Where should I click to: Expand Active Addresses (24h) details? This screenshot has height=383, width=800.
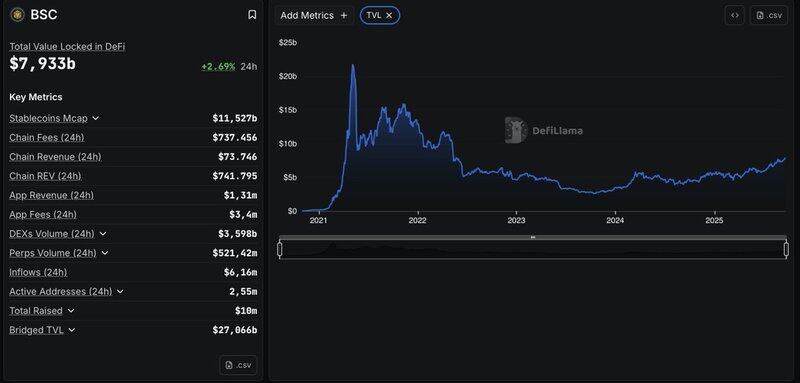pos(120,292)
